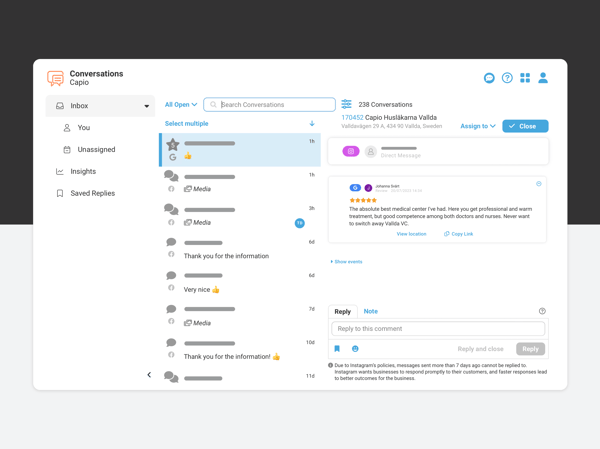Open the Thank you for the information conversation
Image resolution: width=600 pixels, height=449 pixels.
point(240,249)
